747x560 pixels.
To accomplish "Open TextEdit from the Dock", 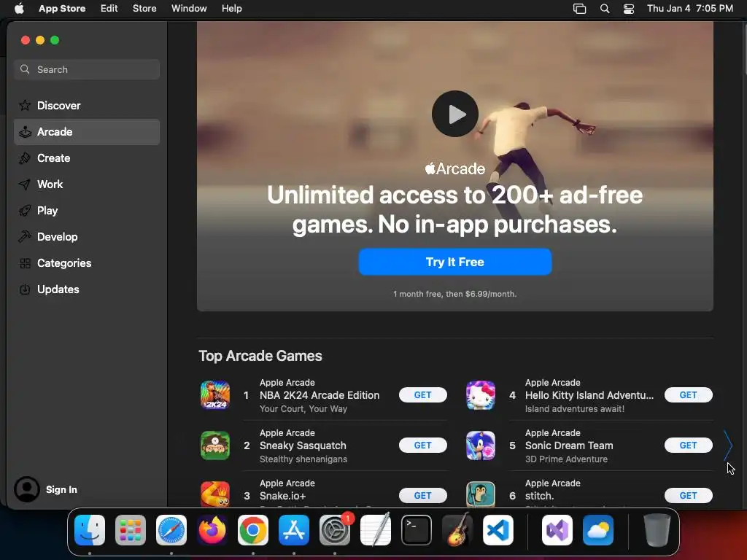I will pos(376,530).
